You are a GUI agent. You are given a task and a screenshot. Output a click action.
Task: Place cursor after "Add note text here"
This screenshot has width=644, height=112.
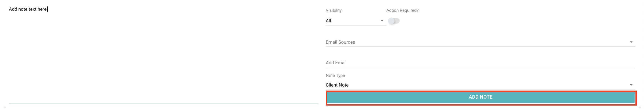point(48,9)
